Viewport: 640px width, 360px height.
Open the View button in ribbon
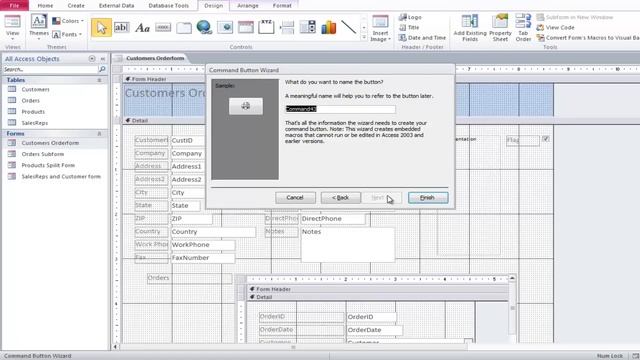12,27
